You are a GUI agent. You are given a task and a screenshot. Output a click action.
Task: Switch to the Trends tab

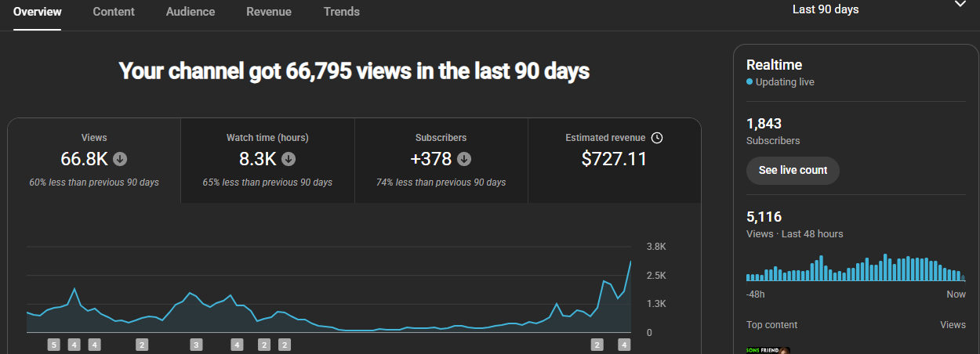[x=342, y=12]
